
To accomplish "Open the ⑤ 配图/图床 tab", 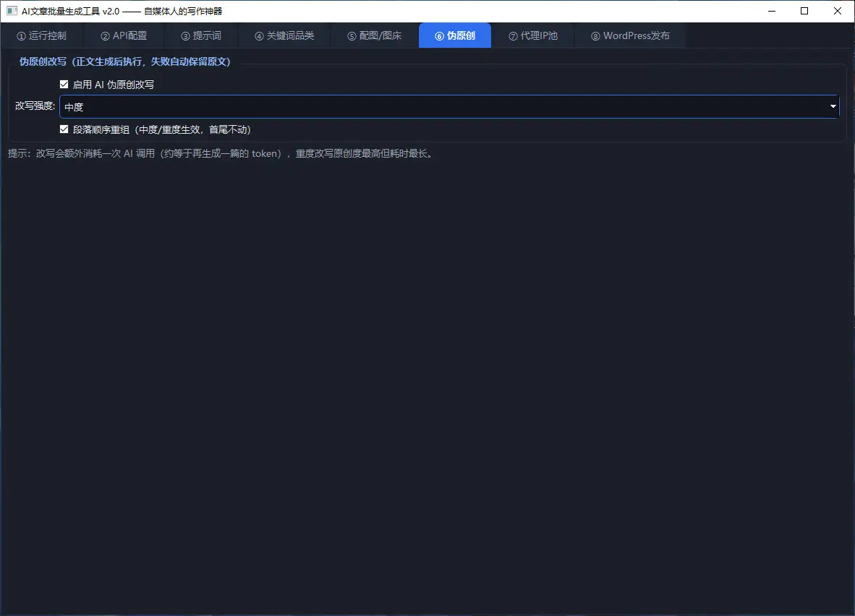I will [374, 35].
